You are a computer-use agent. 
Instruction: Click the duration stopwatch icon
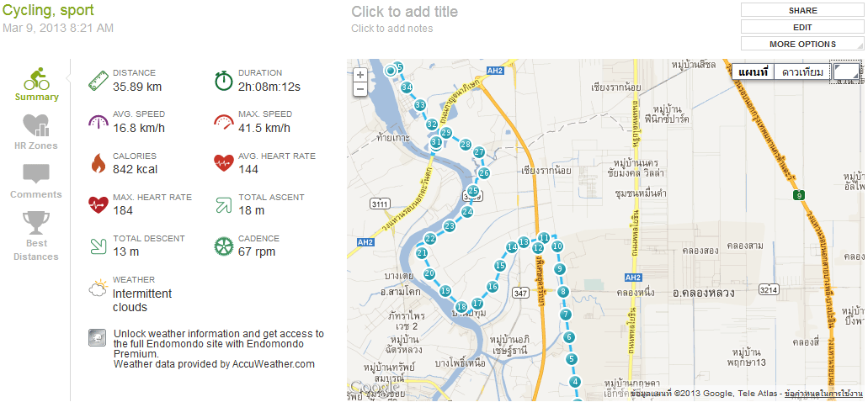[223, 80]
